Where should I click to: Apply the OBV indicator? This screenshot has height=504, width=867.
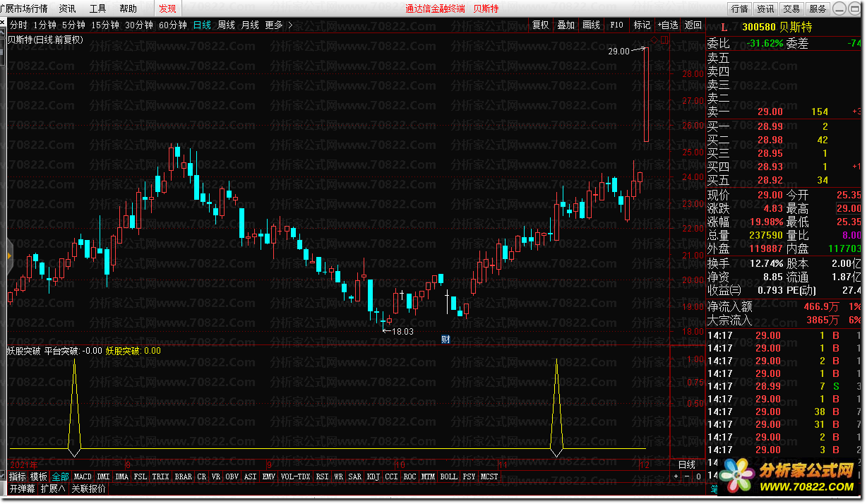232,476
